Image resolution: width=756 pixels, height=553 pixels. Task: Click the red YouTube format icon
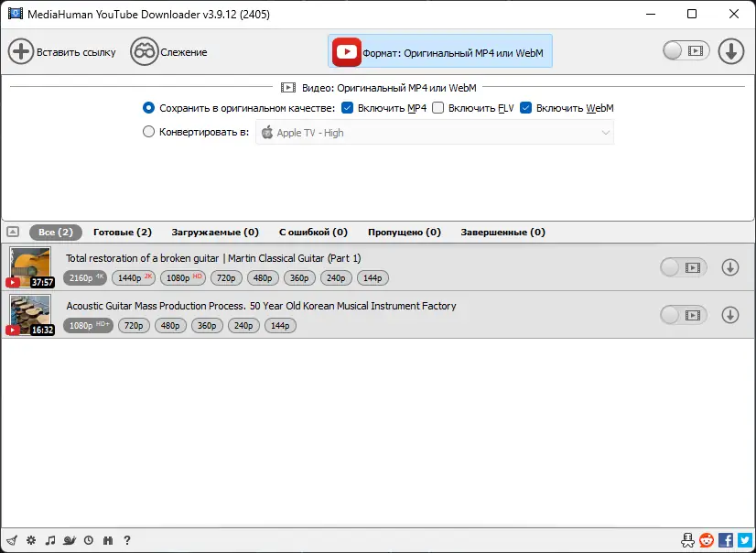[347, 51]
